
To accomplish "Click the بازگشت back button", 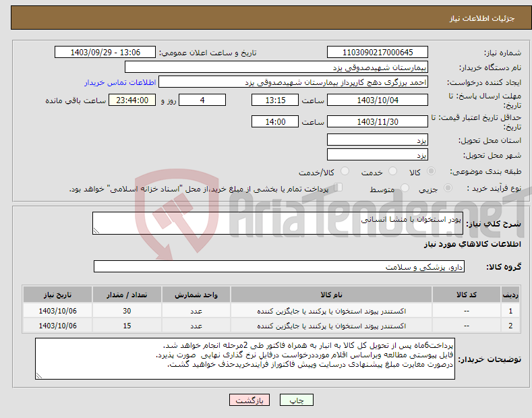I will [x=249, y=400].
